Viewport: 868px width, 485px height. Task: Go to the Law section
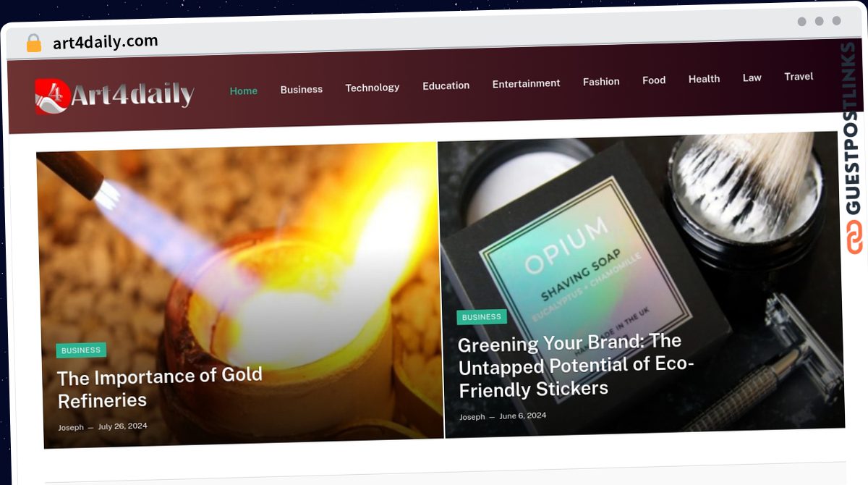click(752, 77)
